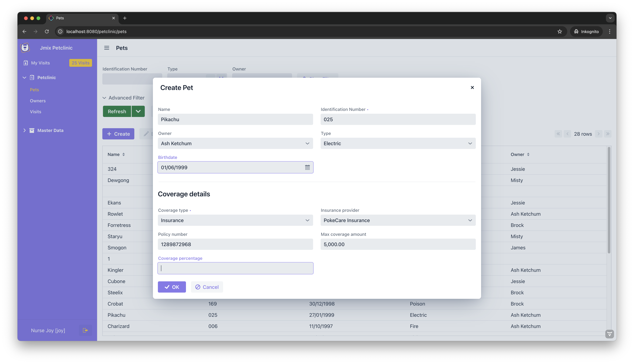Click the site info icon in the address bar
Screen dimensions: 634x364
[60, 32]
